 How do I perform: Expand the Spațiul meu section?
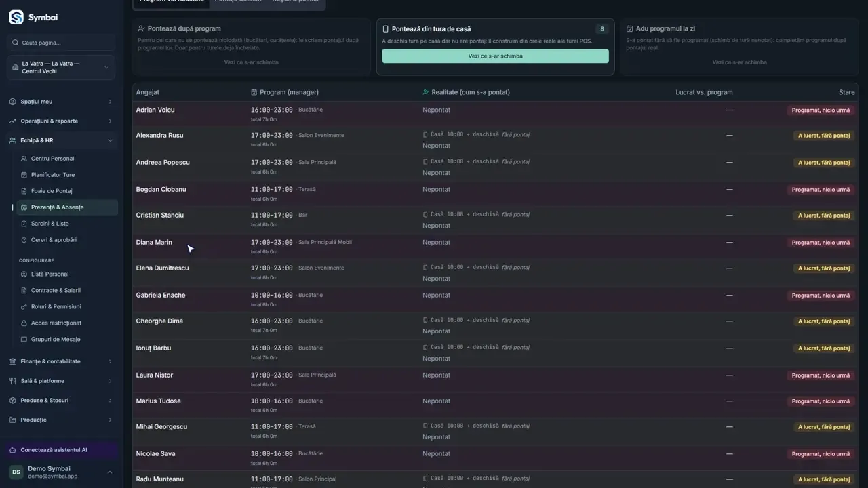point(61,102)
